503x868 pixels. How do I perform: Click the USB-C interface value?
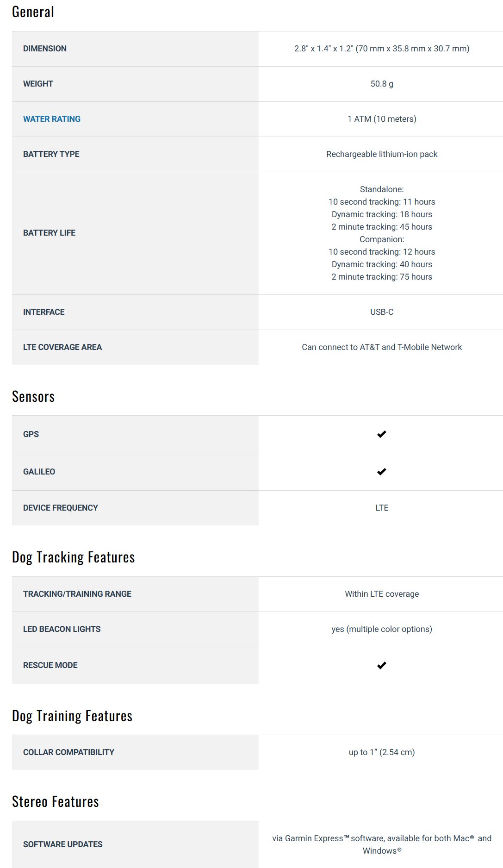[x=382, y=312]
